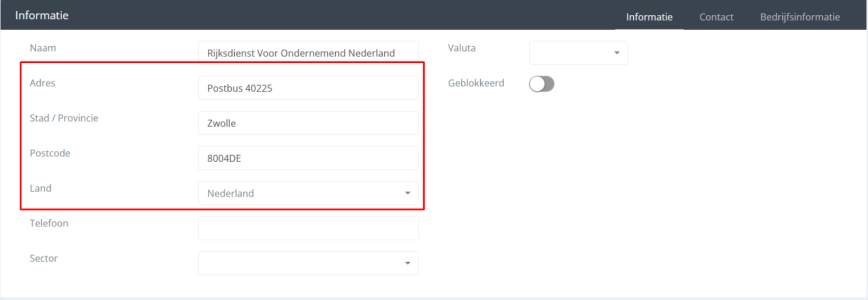
Task: Focus the Adres field containing Postbus 40225
Action: pos(308,88)
